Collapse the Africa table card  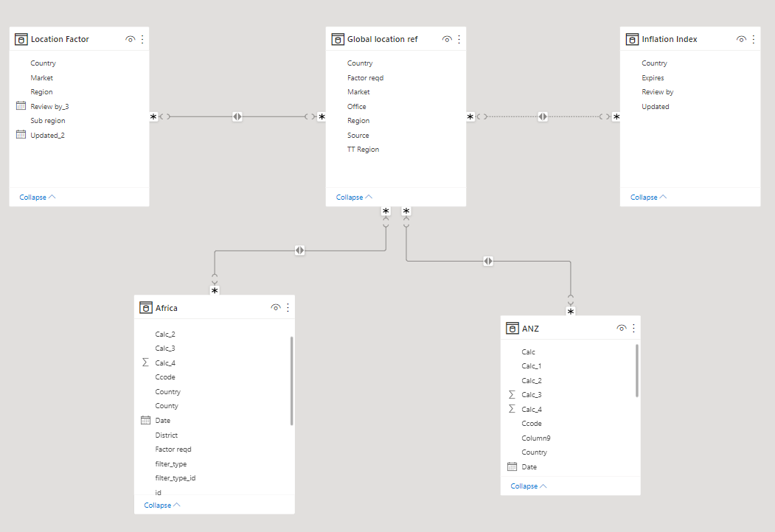coord(162,505)
